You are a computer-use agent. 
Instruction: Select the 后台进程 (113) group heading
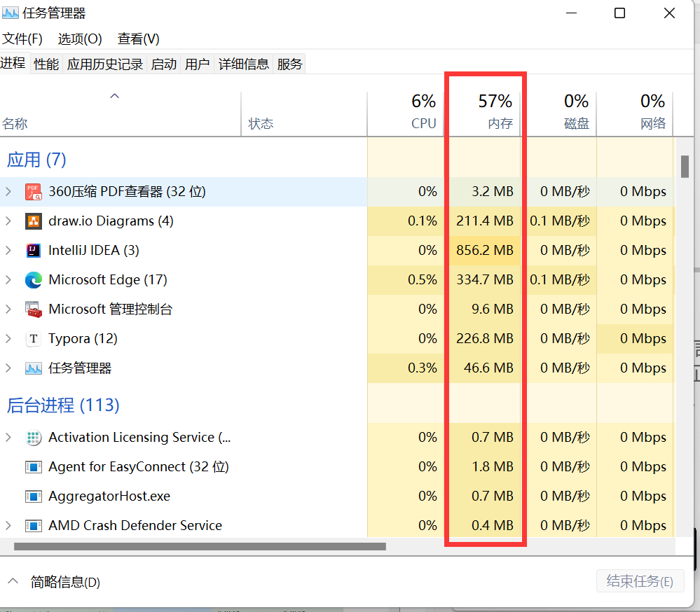point(63,405)
